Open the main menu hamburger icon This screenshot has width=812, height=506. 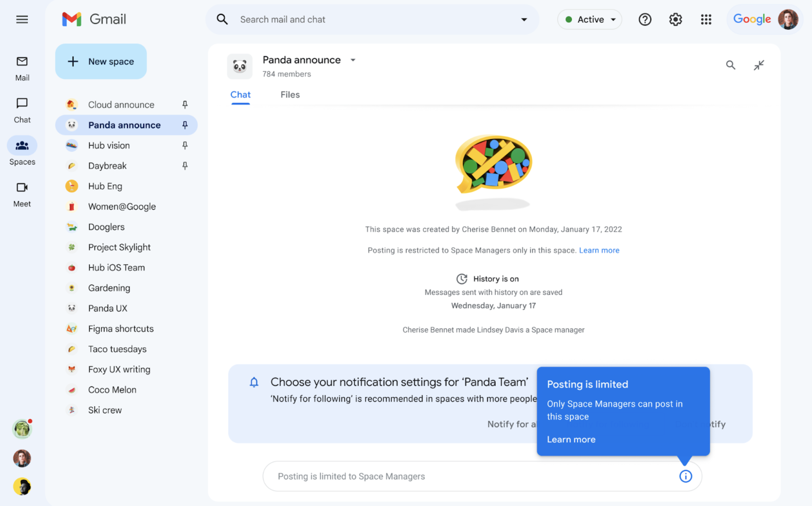[x=22, y=19]
